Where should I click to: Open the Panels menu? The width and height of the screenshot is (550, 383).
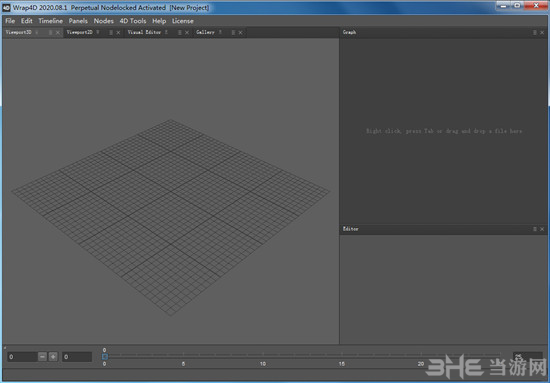pos(78,21)
